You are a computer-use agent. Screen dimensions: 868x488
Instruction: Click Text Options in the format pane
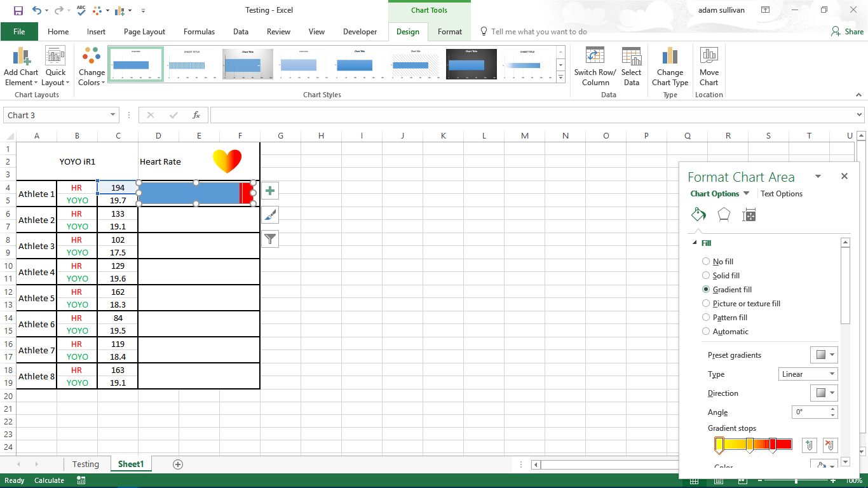click(x=781, y=194)
